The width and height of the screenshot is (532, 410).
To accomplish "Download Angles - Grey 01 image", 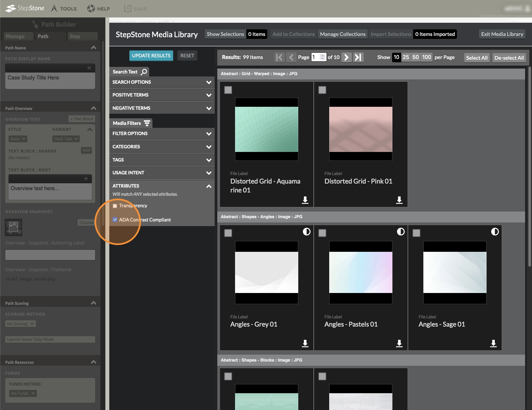I will pos(305,343).
